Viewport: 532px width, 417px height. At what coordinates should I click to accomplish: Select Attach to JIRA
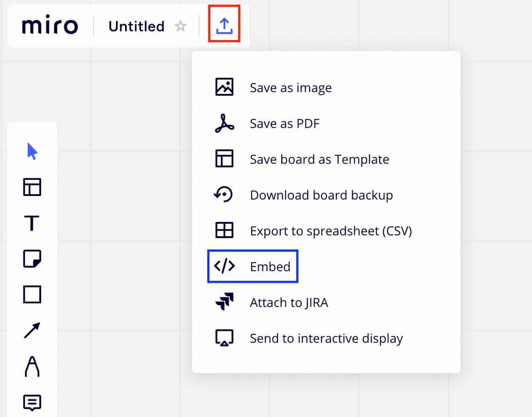tap(289, 302)
